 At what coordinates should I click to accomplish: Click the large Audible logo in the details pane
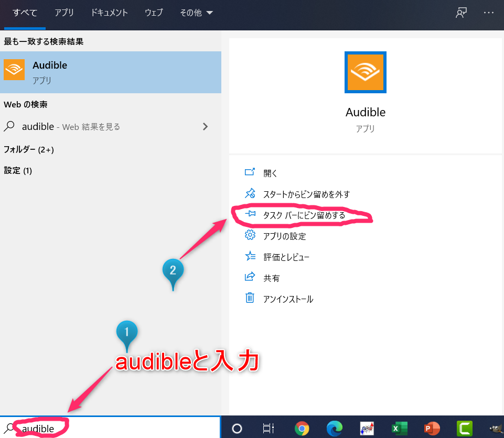(x=366, y=72)
